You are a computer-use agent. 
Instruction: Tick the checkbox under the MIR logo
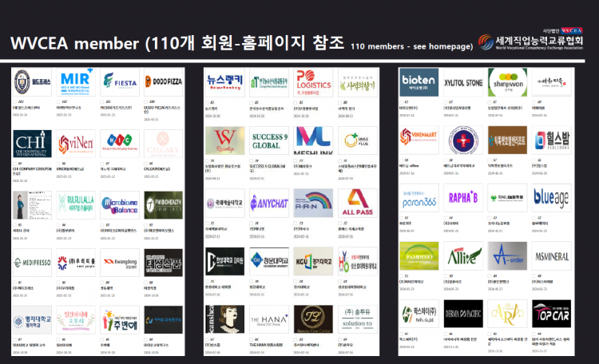[59, 102]
